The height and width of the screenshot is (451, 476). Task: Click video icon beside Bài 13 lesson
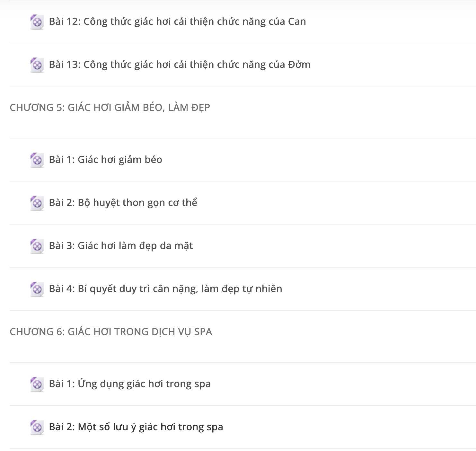[37, 65]
